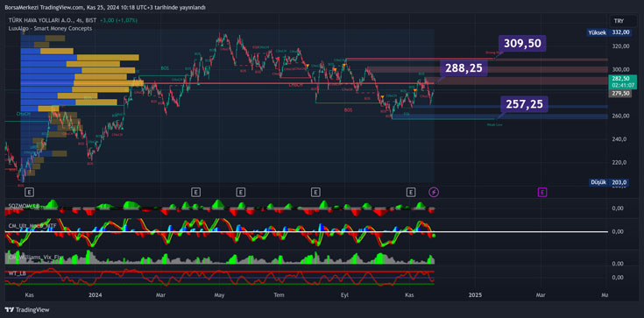Click the 240,0 price axis value
The height and width of the screenshot is (318, 644).
point(619,139)
